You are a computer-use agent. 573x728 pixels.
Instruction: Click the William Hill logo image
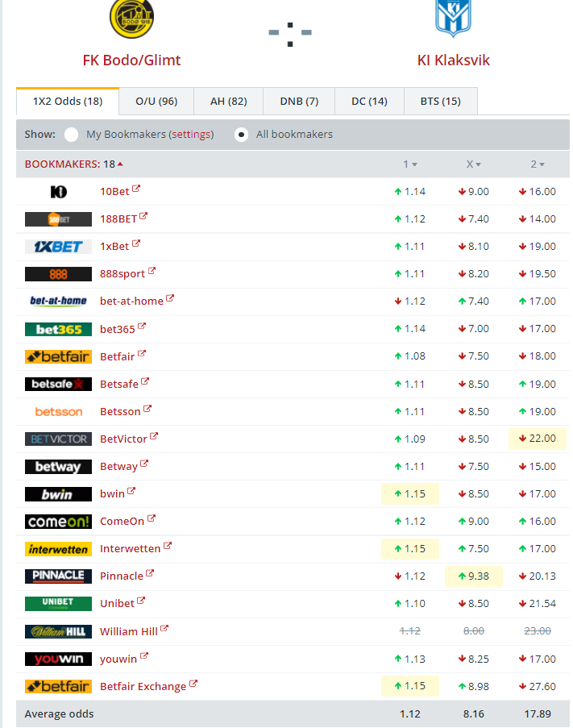click(59, 631)
